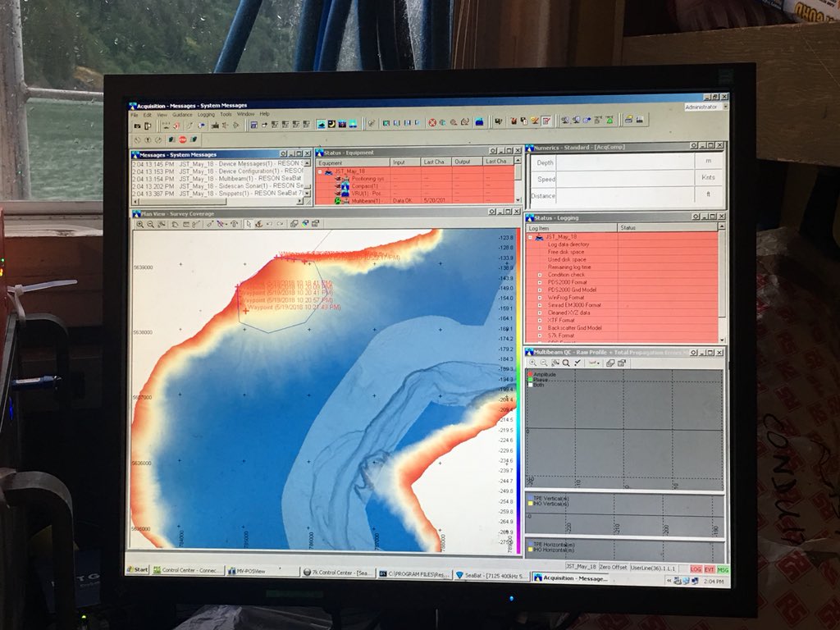The image size is (840, 630).
Task: Click the depth color scale bar
Action: point(518,391)
